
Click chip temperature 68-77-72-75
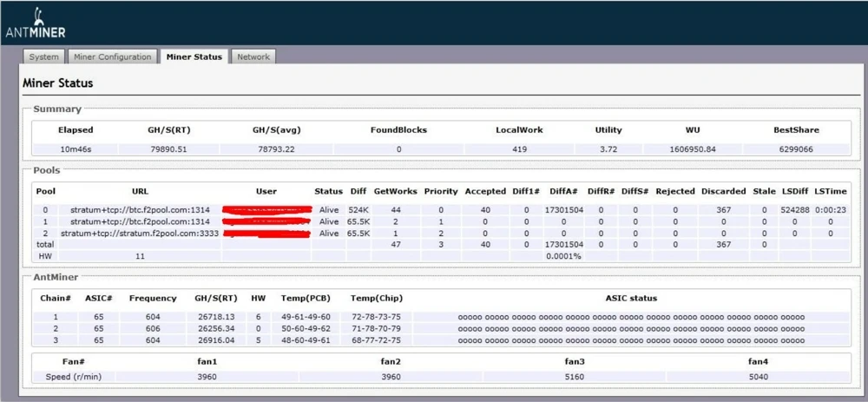[376, 340]
